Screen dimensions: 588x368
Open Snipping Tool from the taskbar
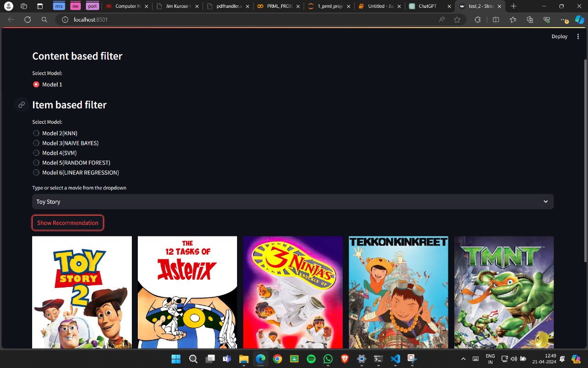412,359
